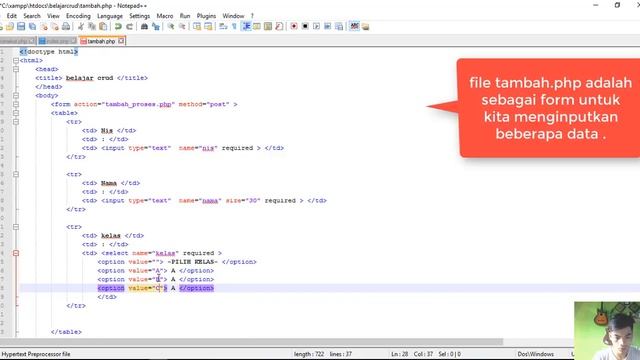Click the horizontal scrollbar below the editor
This screenshot has height=360, width=640.
(251, 342)
